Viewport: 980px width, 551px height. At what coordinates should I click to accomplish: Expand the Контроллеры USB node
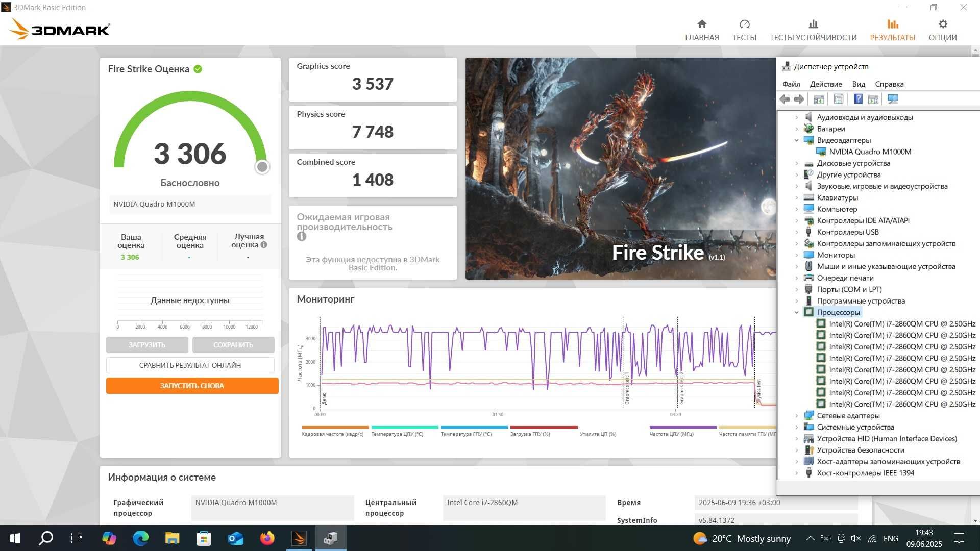797,232
